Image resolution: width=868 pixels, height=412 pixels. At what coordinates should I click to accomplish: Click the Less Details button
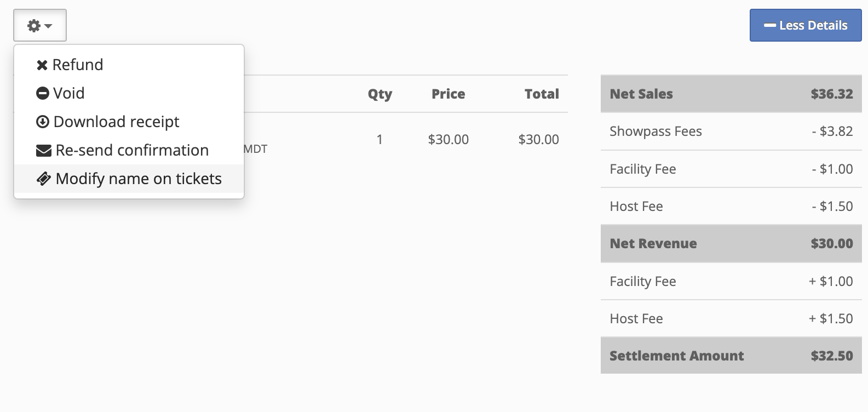806,25
